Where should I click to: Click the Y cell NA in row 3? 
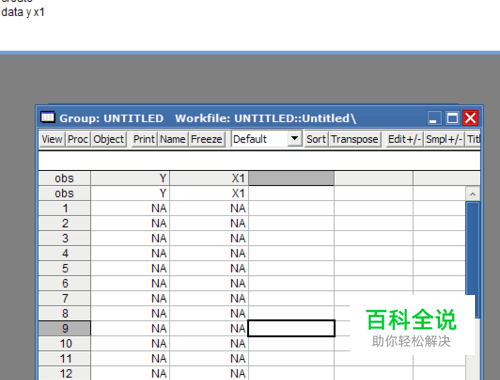pos(130,238)
